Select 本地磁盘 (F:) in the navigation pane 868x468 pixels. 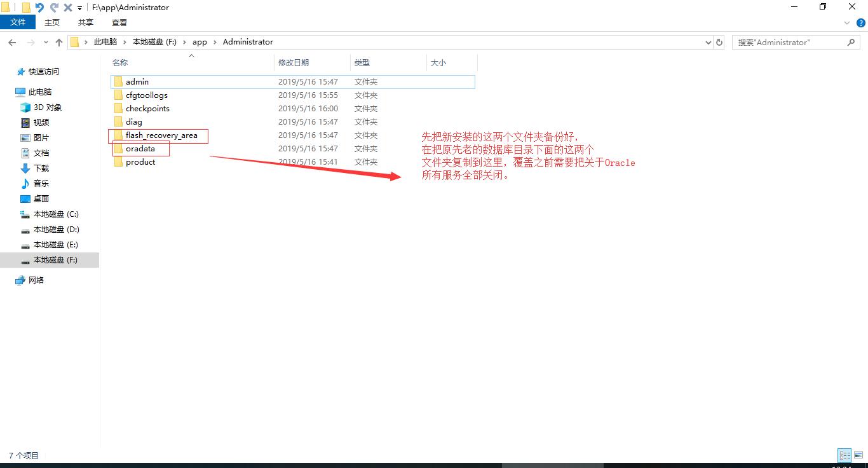[50, 260]
